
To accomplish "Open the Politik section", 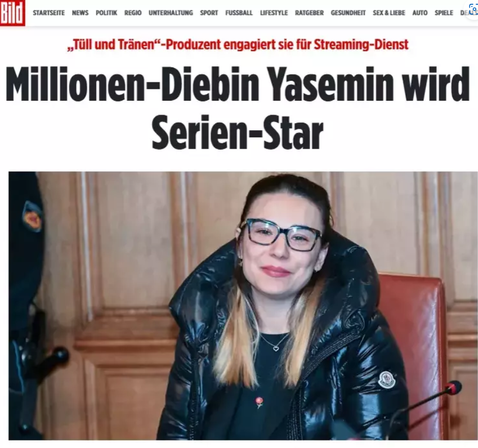I will pos(106,13).
